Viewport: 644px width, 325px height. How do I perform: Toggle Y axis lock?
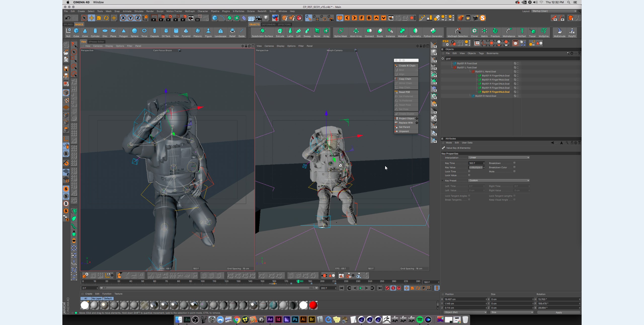(x=131, y=18)
